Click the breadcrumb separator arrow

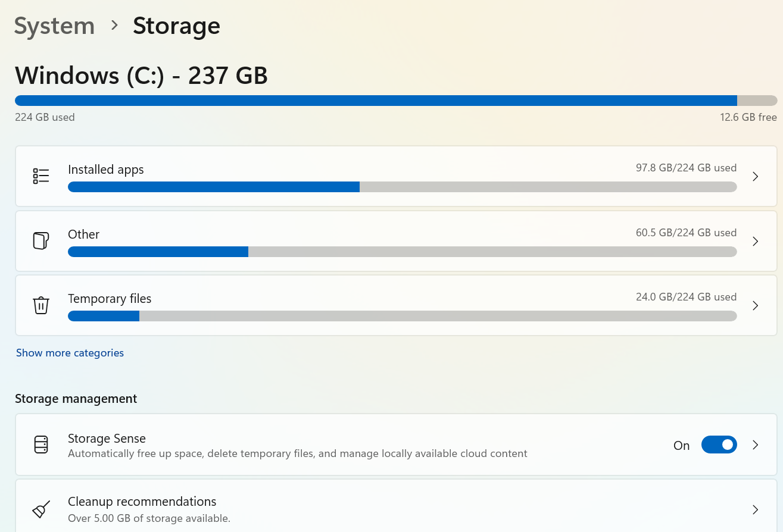(114, 26)
